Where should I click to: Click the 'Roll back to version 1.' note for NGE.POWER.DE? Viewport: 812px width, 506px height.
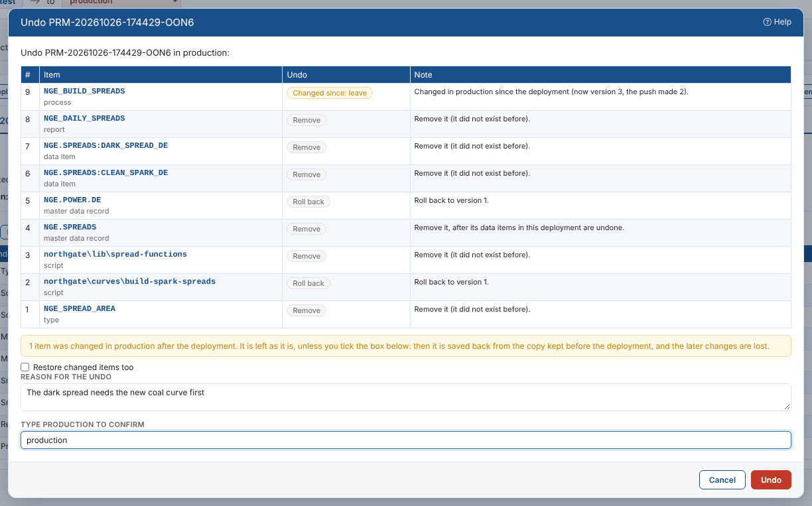[451, 200]
